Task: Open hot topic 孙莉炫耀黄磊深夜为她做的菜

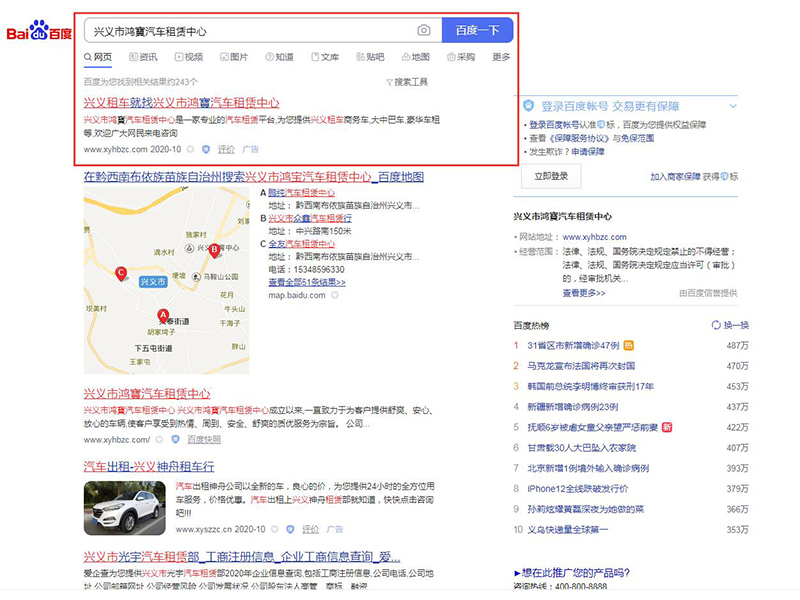Action: (585, 509)
